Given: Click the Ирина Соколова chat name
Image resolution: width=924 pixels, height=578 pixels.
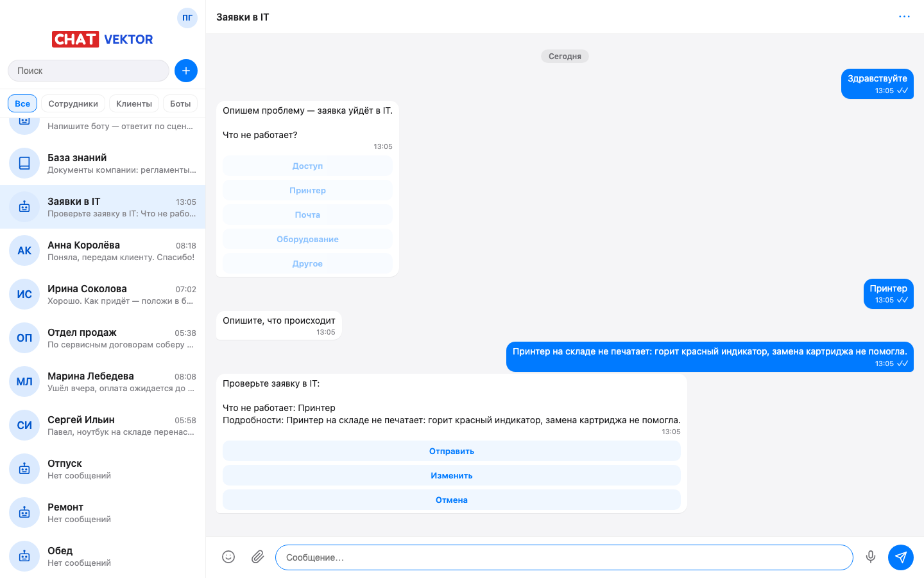Looking at the screenshot, I should (x=87, y=288).
